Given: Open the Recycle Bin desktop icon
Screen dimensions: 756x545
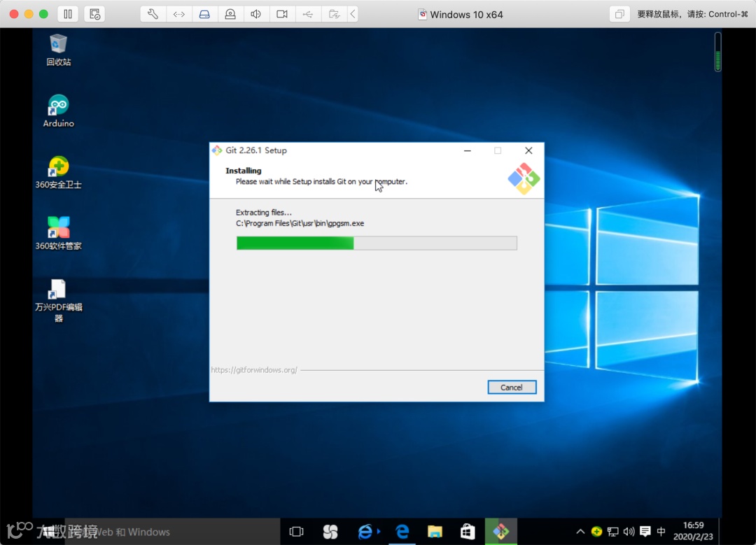Looking at the screenshot, I should [58, 50].
